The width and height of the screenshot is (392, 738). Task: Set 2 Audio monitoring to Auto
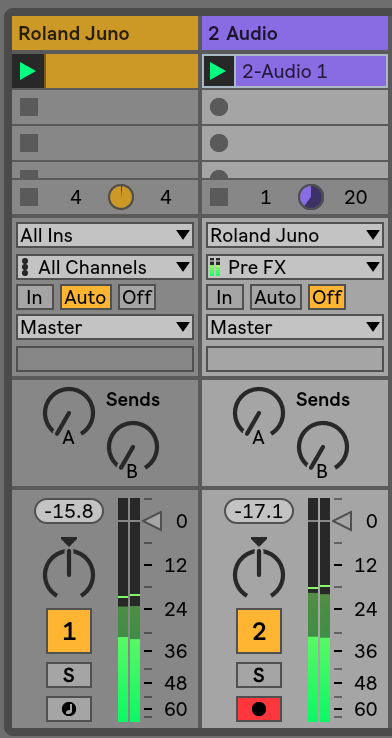275,297
